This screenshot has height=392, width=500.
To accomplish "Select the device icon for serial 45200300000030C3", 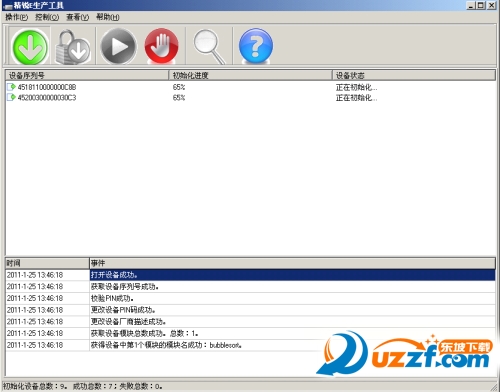I will coord(11,97).
